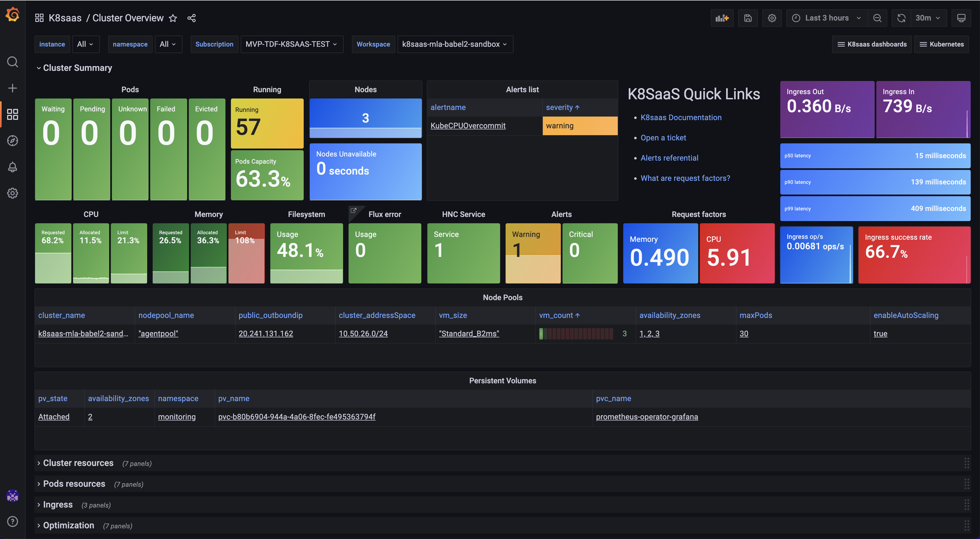Click the pvc-b80b6904 pv_name cell

pyautogui.click(x=297, y=416)
